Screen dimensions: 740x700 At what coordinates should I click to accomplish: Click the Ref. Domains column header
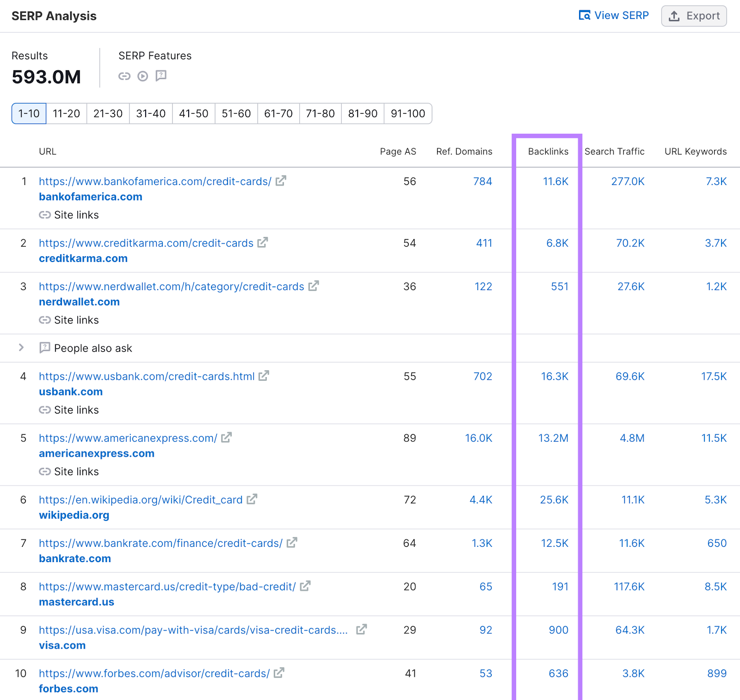(x=464, y=151)
